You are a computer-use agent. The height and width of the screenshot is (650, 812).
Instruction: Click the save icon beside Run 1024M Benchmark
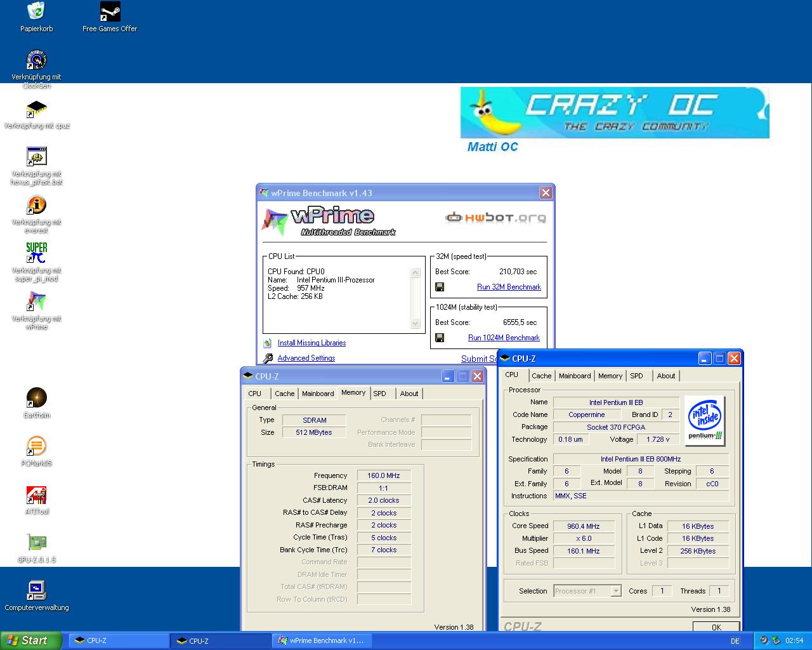[x=440, y=338]
